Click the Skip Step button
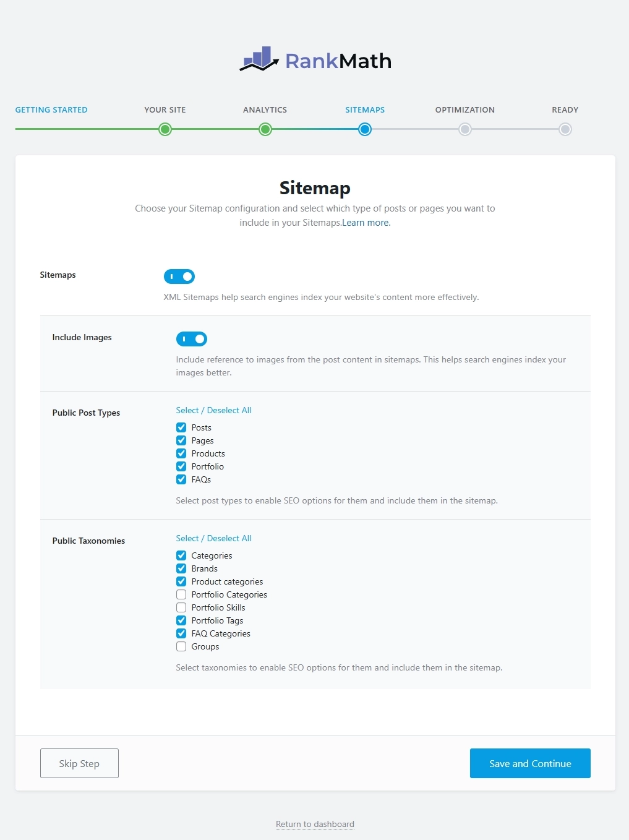The width and height of the screenshot is (629, 840). (x=79, y=763)
